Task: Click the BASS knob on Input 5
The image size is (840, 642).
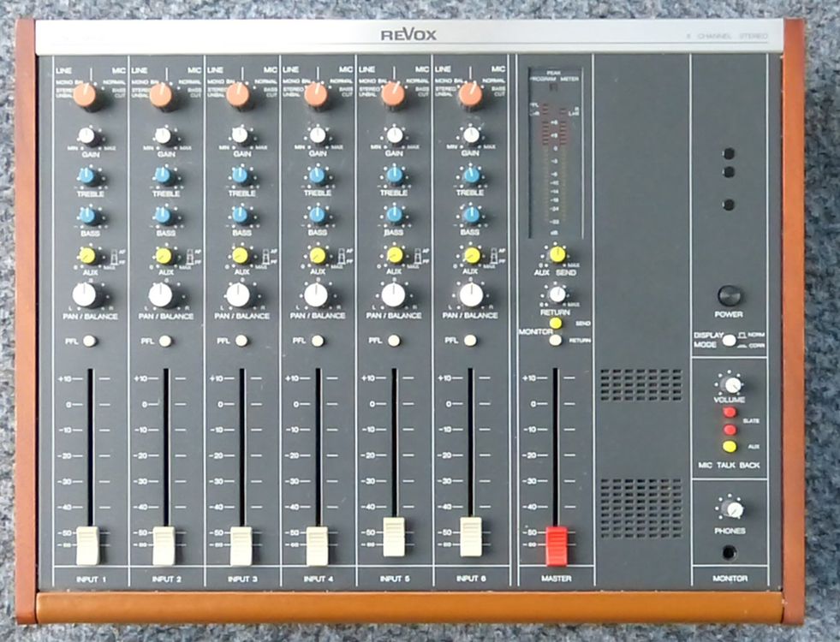Action: pyautogui.click(x=394, y=215)
